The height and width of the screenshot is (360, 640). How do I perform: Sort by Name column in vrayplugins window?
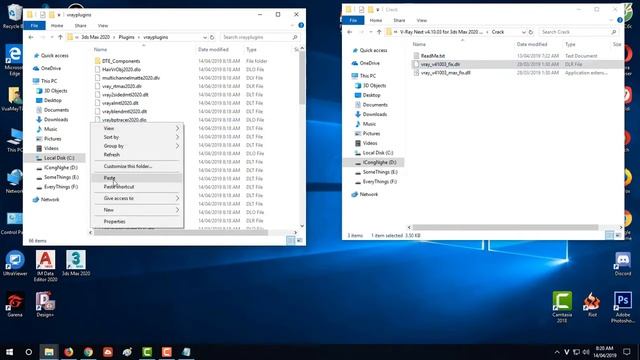tap(100, 49)
